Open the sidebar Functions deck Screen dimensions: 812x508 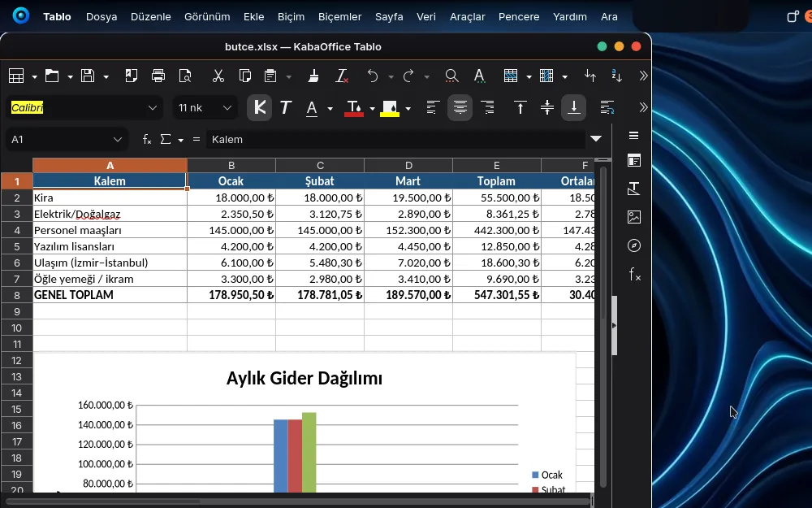tap(634, 274)
